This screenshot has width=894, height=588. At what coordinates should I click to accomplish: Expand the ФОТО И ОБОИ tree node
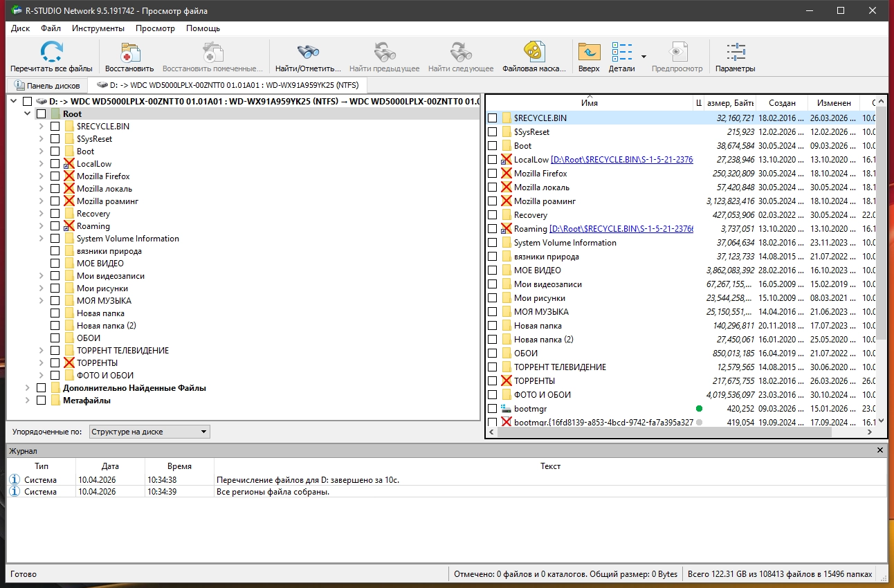42,376
